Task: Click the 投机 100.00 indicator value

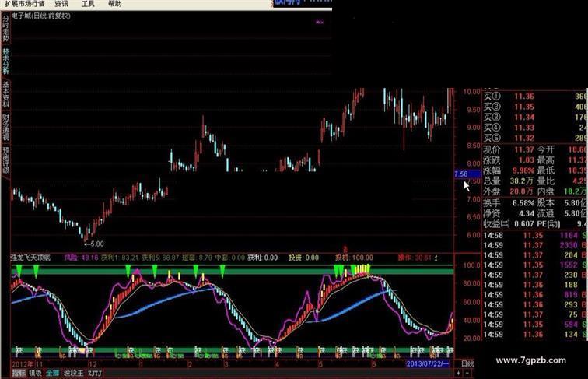Action: click(355, 258)
